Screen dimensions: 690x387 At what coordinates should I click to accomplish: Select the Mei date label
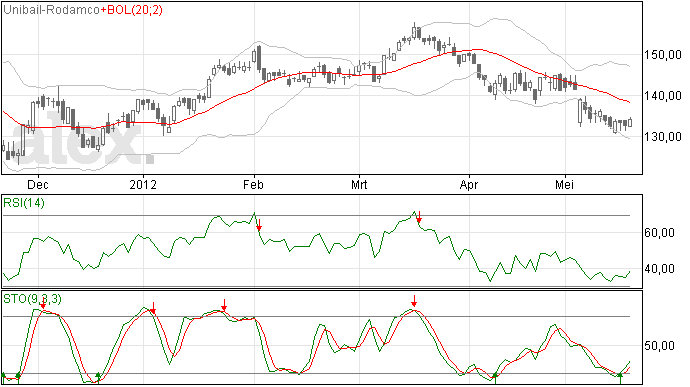point(565,184)
